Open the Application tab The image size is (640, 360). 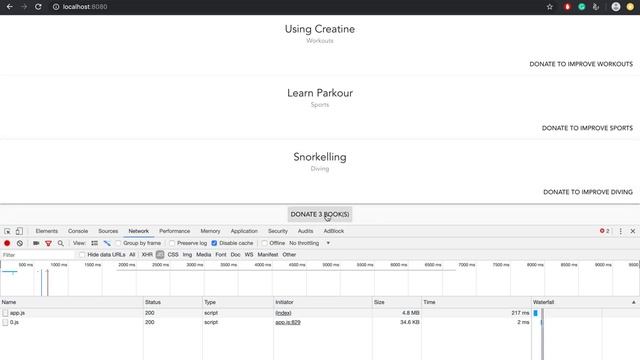click(x=244, y=231)
